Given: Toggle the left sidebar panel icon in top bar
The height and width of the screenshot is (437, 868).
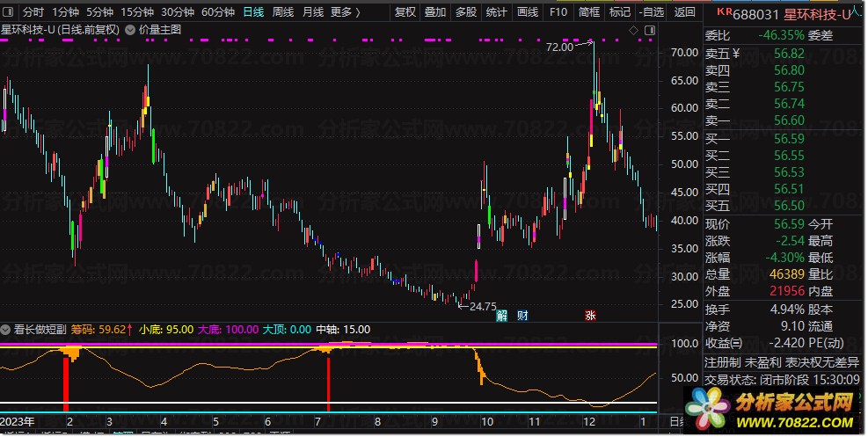Looking at the screenshot, I should click(10, 11).
